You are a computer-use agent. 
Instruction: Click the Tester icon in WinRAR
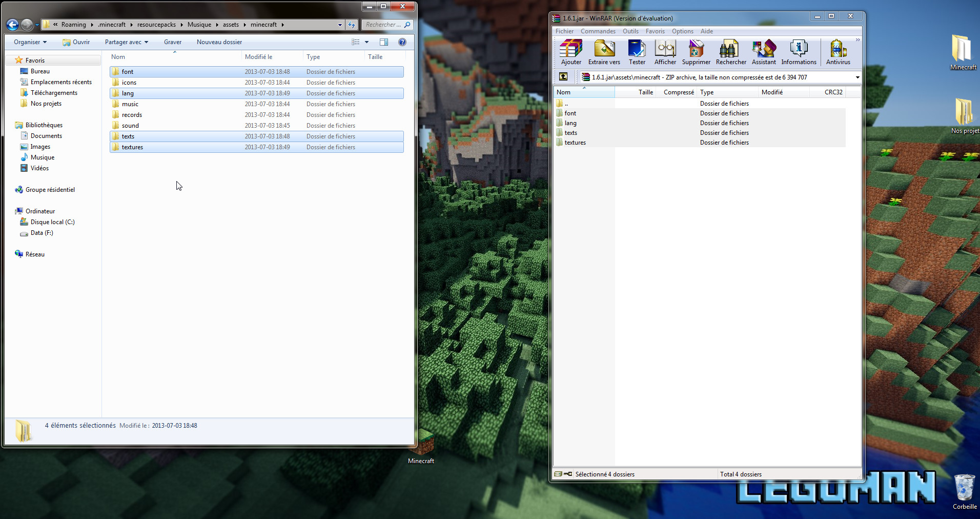pyautogui.click(x=637, y=52)
